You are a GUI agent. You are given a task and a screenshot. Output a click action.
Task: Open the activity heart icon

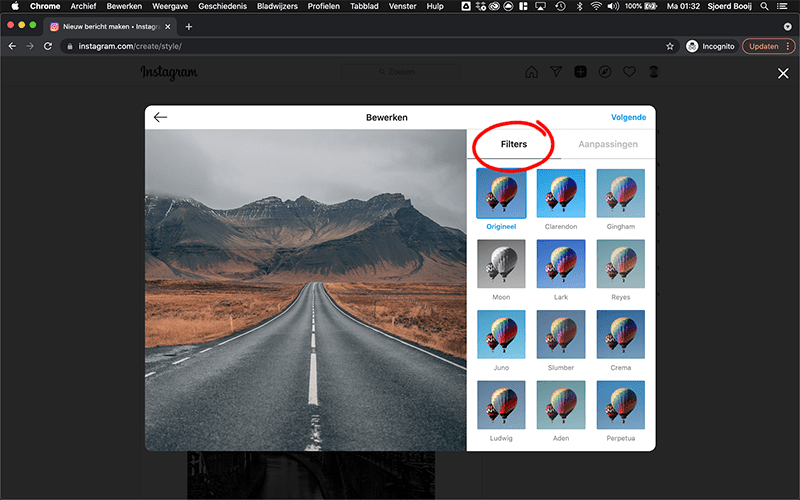[629, 72]
